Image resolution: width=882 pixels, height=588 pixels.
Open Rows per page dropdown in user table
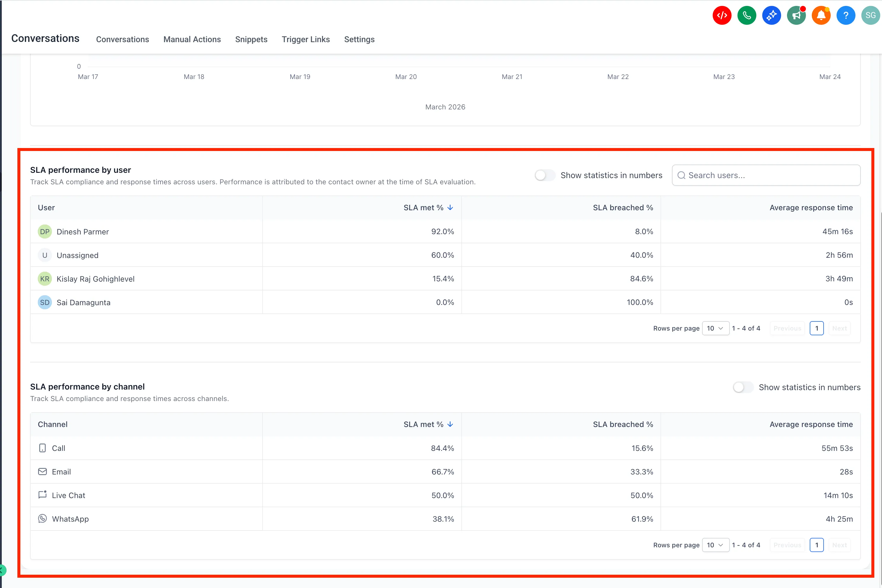pos(715,328)
